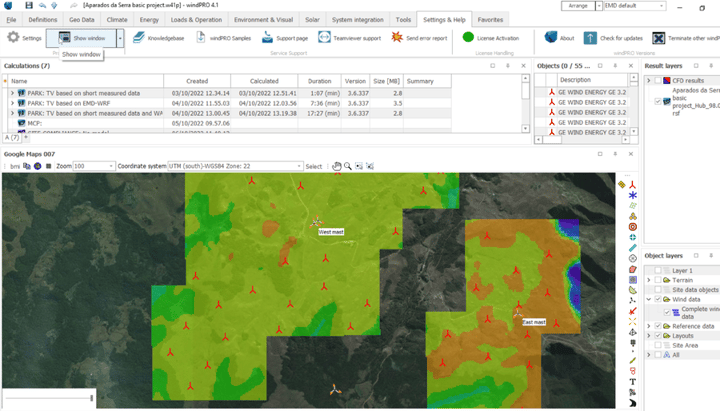Expand the Reference data layer group
This screenshot has height=411, width=720.
tap(649, 326)
